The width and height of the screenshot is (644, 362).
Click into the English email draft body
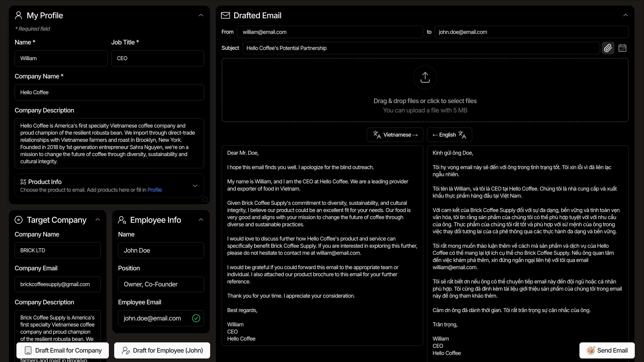(322, 246)
